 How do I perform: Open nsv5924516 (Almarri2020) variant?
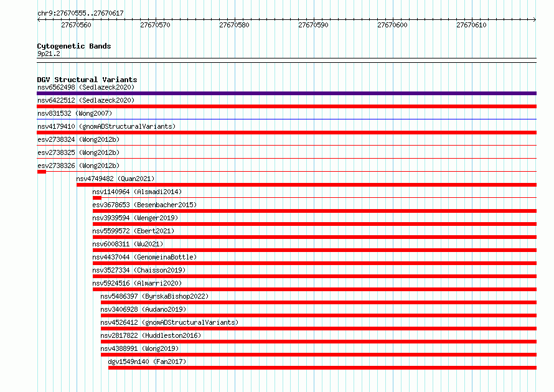(x=137, y=283)
